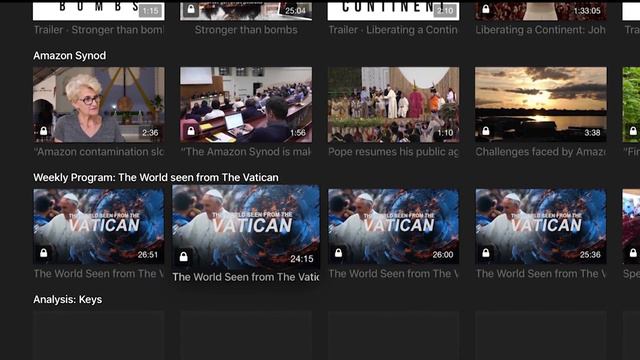Screen dimensions: 640x360
Task: Click the 25:36 duration label
Action: coord(590,254)
